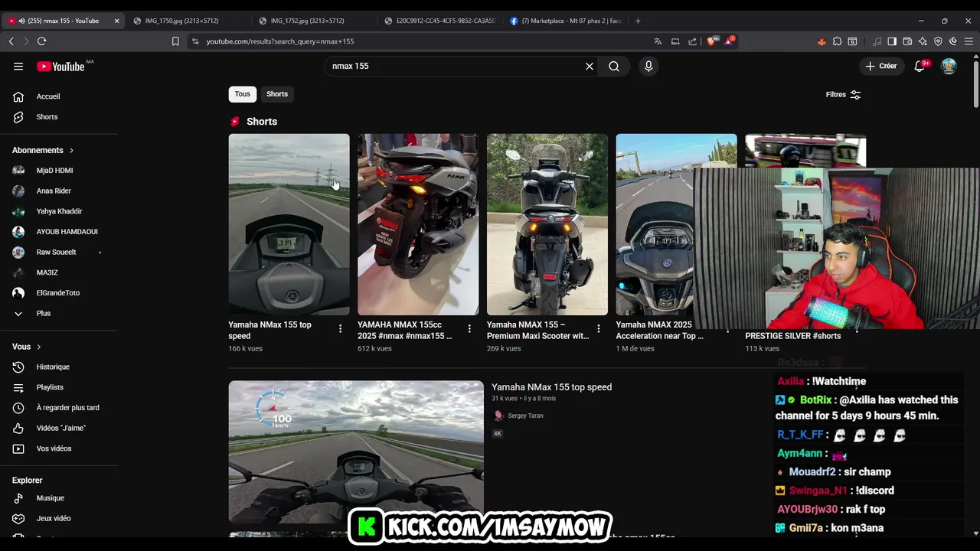Open the 'Yamaha NMax 155 top speed' video title
The image size is (980, 551).
tap(551, 387)
